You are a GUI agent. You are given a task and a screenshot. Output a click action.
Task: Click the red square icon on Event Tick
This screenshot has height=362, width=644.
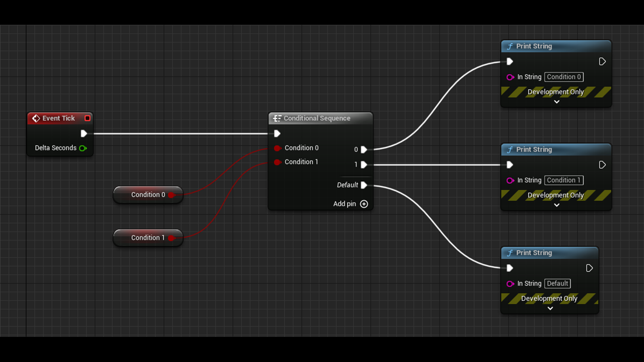[x=88, y=118]
